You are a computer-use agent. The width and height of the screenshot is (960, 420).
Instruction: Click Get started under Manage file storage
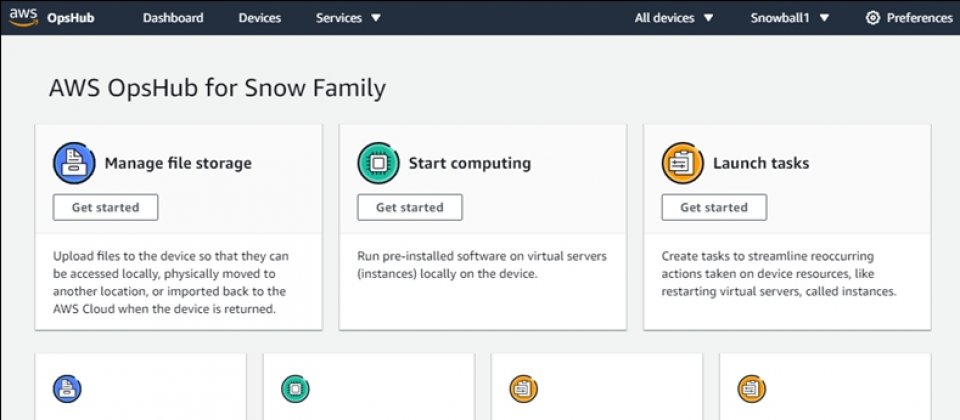[x=105, y=207]
